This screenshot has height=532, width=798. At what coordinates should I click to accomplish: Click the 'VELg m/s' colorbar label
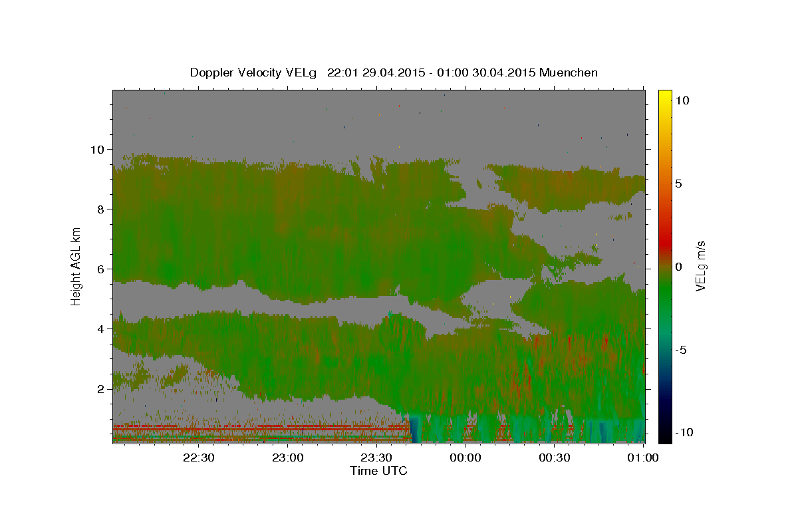tap(700, 265)
